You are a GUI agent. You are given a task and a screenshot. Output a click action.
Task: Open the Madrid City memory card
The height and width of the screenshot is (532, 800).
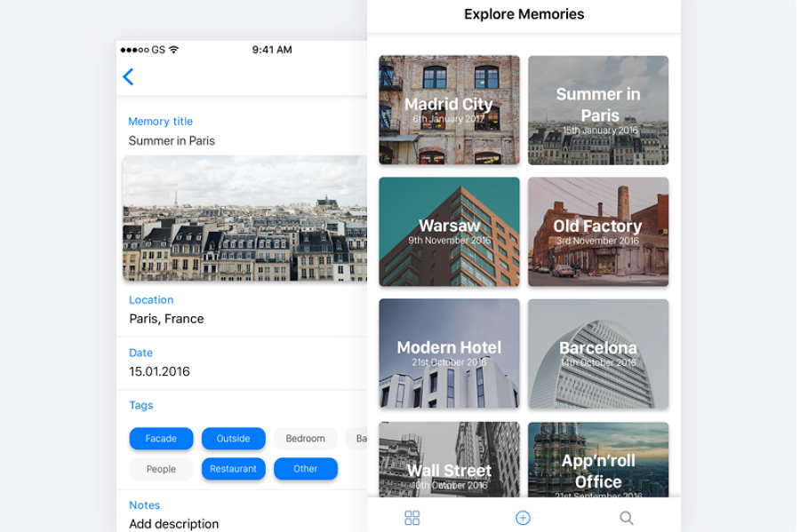[x=449, y=110]
